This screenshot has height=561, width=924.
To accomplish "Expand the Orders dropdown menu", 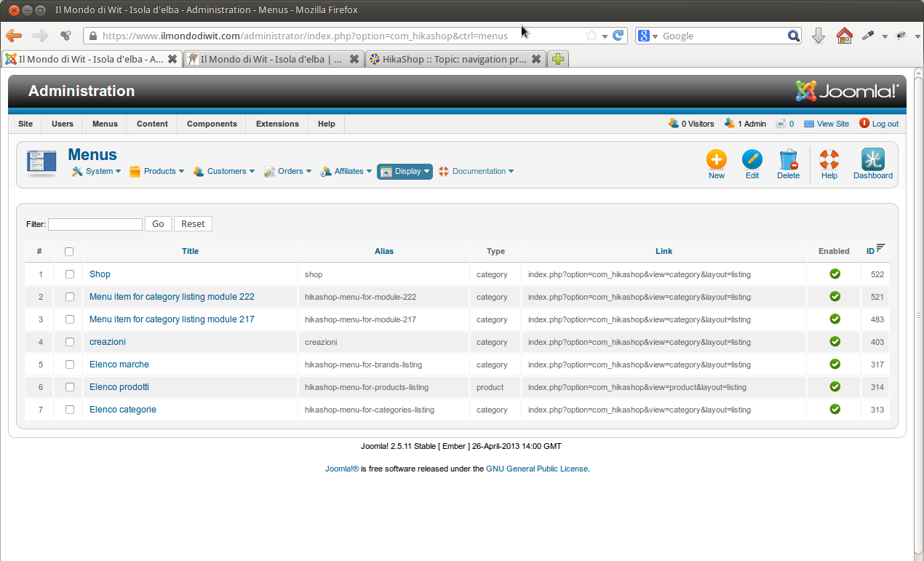I will pyautogui.click(x=287, y=172).
